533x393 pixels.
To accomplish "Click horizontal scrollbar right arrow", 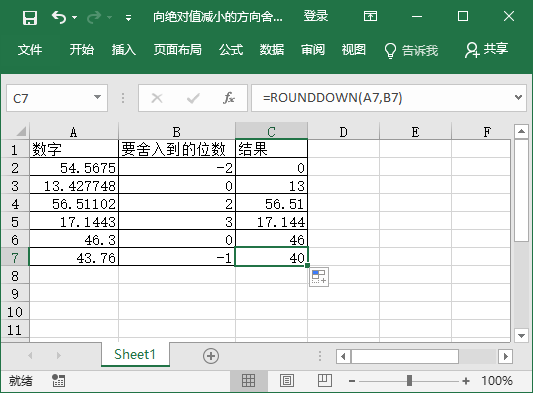I will click(x=505, y=357).
